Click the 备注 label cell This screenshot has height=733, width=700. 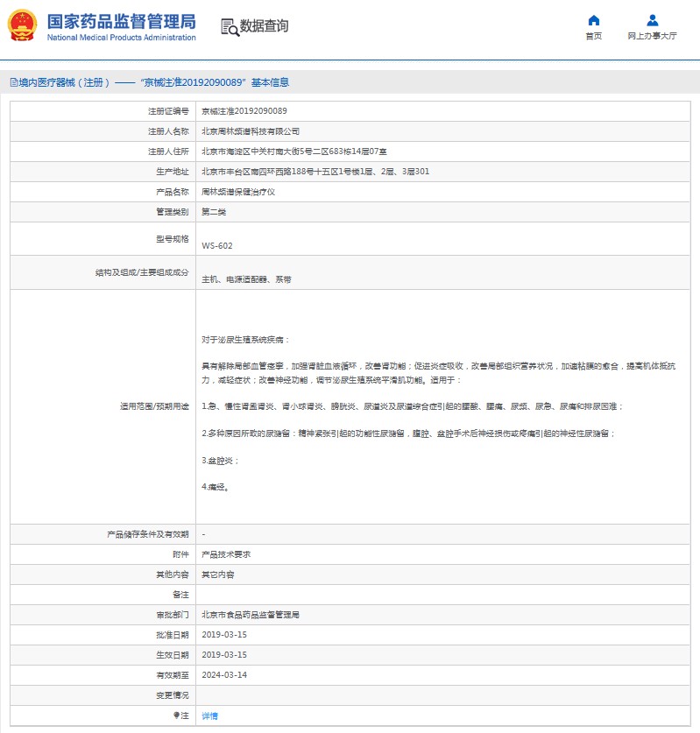[103, 595]
